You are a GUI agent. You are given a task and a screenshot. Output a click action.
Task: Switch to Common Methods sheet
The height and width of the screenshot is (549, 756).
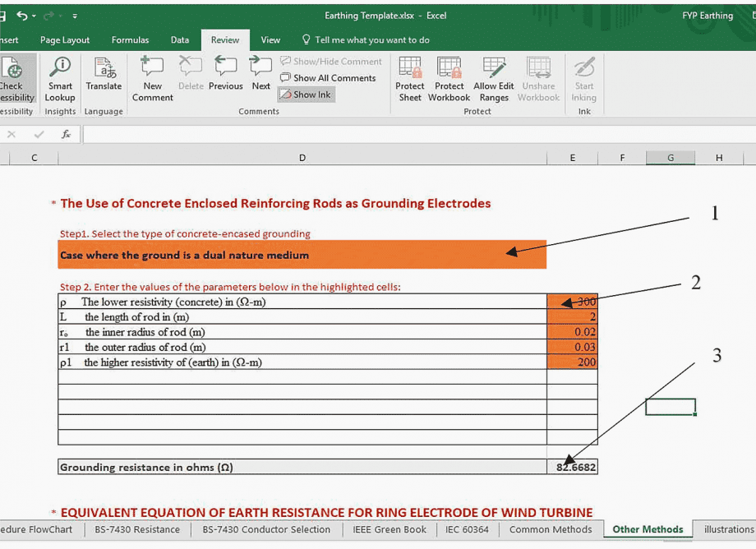click(551, 529)
